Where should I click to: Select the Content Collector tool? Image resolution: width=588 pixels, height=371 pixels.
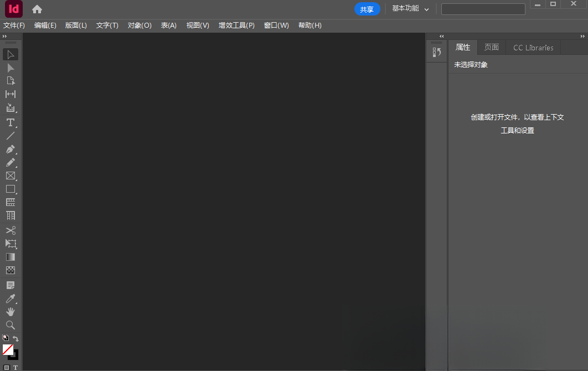(x=11, y=108)
